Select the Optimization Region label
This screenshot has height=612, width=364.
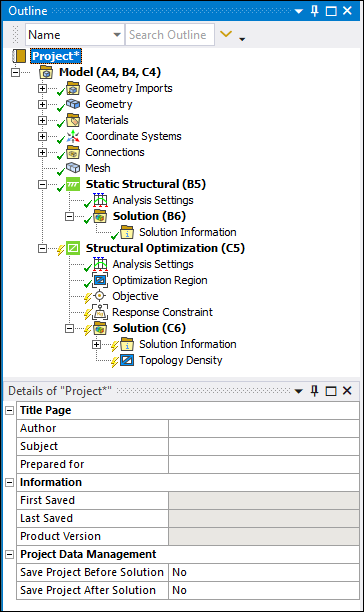[x=160, y=280]
